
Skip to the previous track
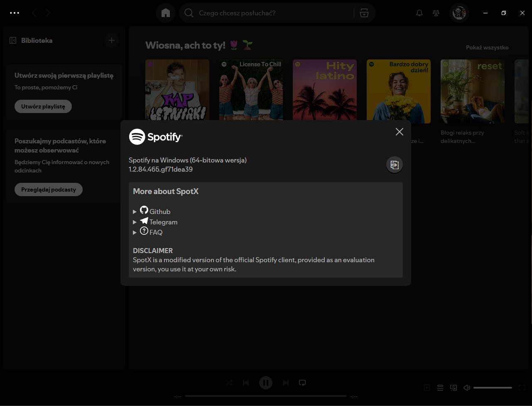coord(246,383)
